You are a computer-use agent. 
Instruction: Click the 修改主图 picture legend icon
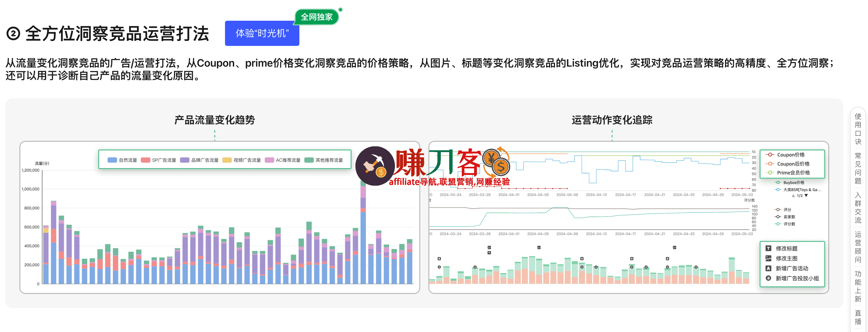(768, 259)
